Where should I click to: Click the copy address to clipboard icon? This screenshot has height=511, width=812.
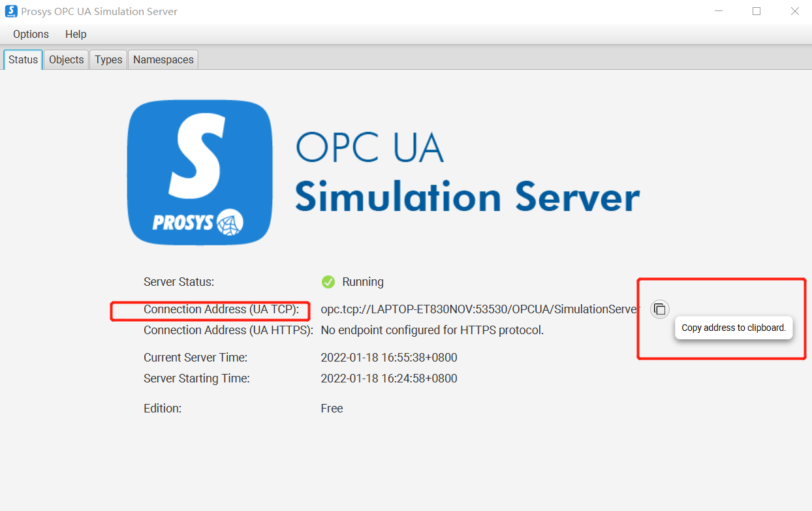point(660,309)
